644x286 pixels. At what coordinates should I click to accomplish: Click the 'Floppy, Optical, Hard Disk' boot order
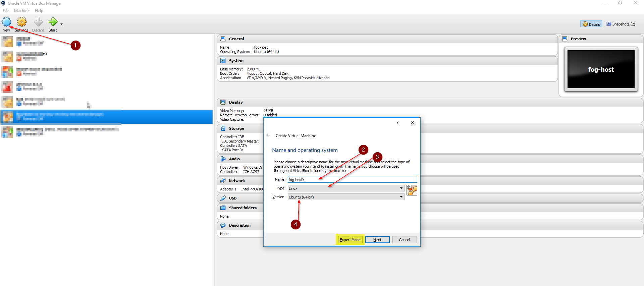pyautogui.click(x=267, y=73)
